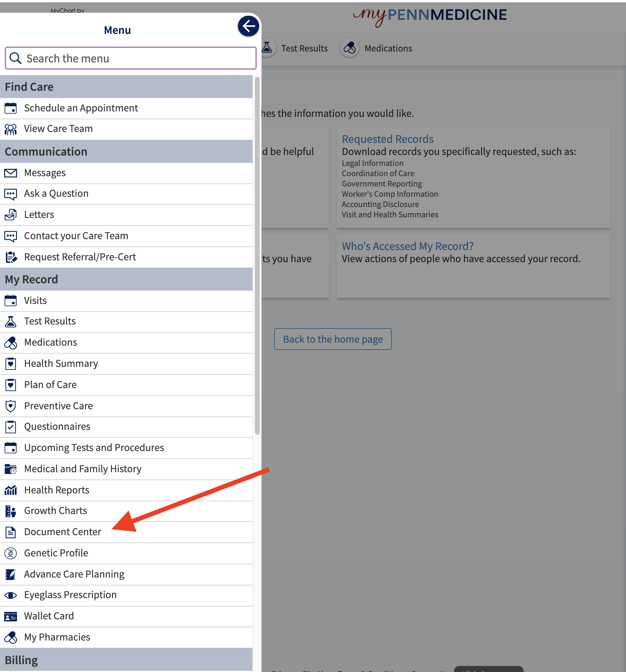This screenshot has height=672, width=626.
Task: Click the Plan of Care icon
Action: 11,385
